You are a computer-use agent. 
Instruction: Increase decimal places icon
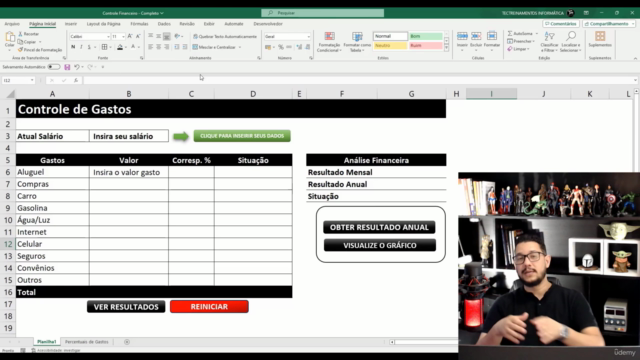click(299, 47)
